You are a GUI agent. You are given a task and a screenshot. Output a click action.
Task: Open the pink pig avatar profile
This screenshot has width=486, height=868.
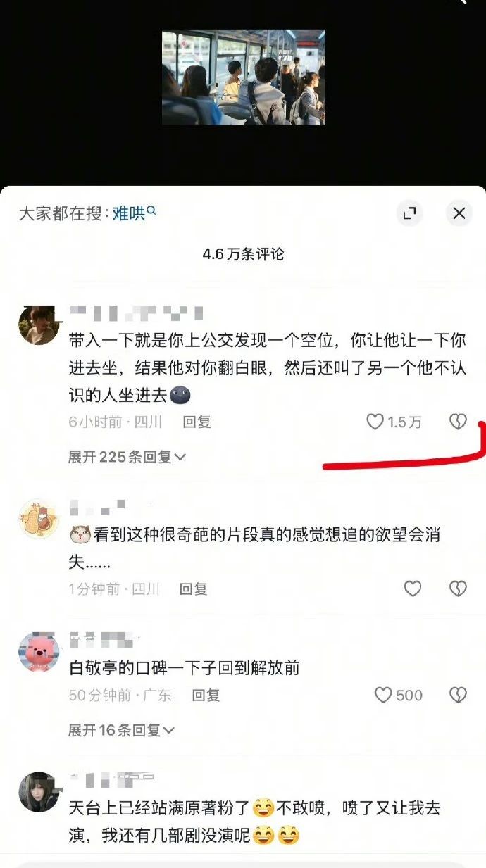(x=38, y=652)
